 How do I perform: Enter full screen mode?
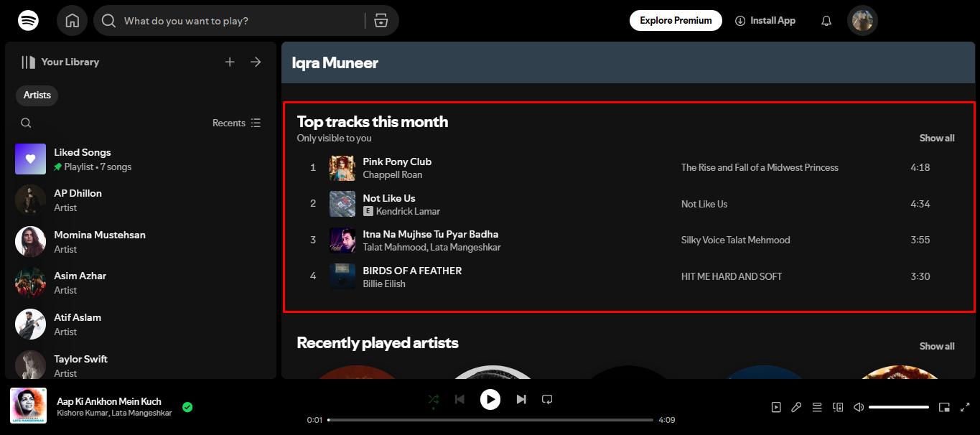coord(966,407)
